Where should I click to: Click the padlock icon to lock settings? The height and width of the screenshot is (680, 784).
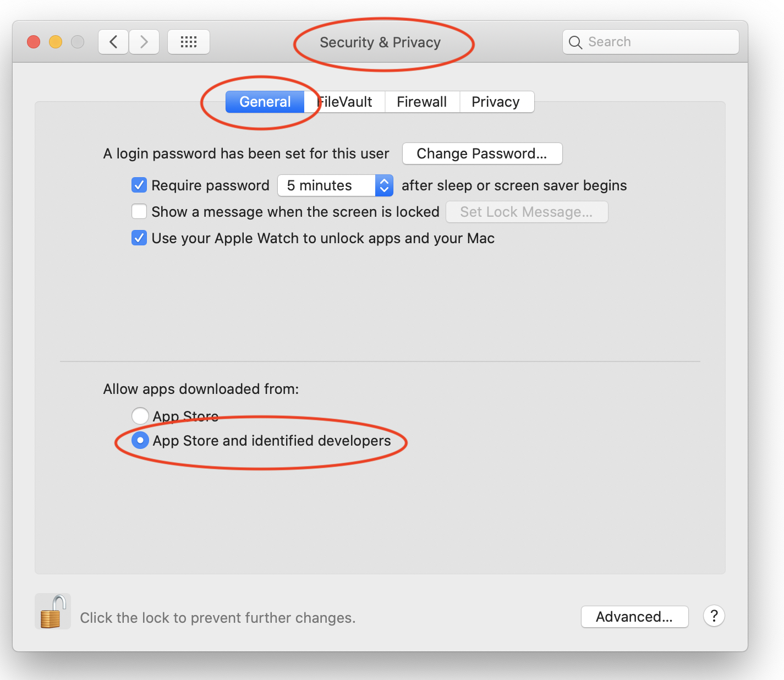pos(53,611)
